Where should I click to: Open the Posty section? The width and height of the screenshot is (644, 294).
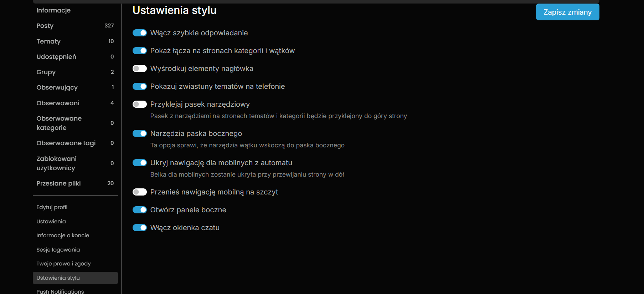pyautogui.click(x=45, y=26)
